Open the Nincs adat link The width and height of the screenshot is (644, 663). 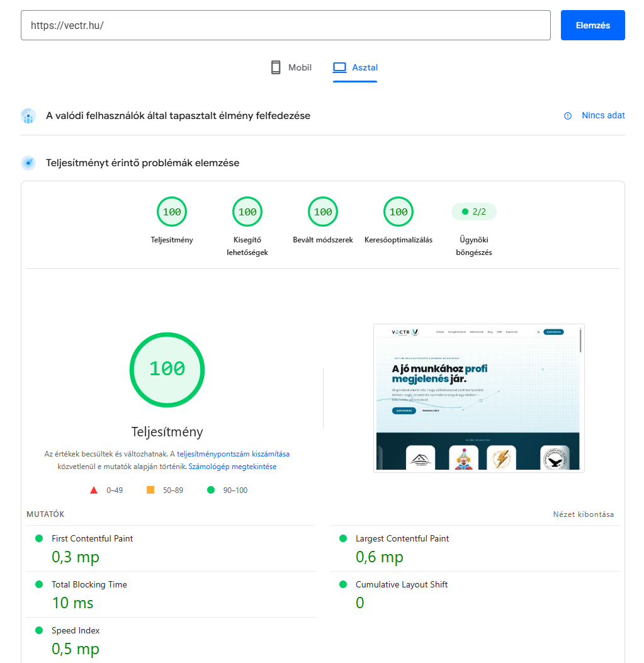coord(603,115)
